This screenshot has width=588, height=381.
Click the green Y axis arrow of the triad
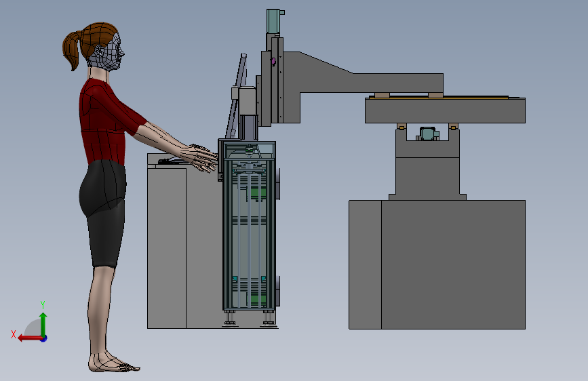click(43, 324)
